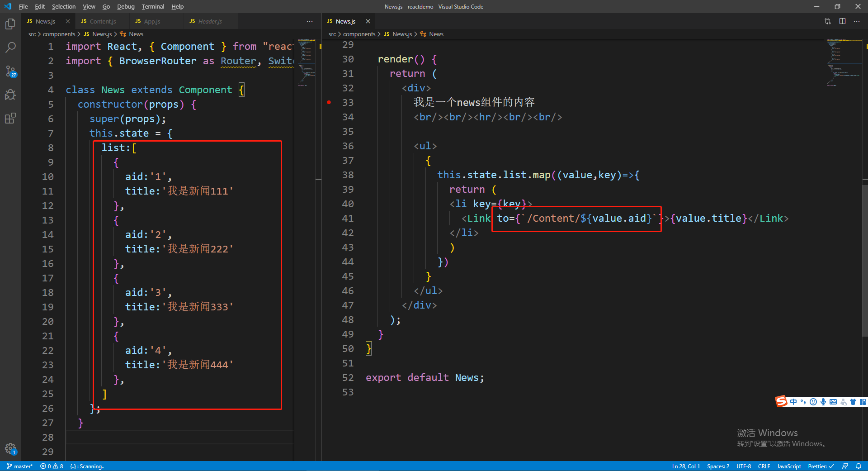Split the right editor
This screenshot has width=868, height=471.
click(x=842, y=21)
